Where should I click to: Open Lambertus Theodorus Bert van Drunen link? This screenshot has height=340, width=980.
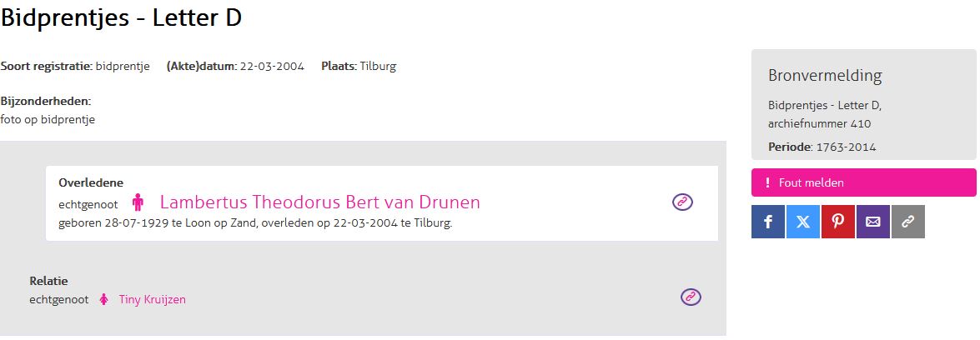[x=319, y=202]
